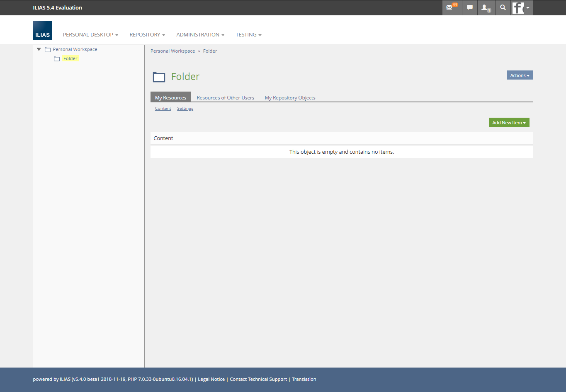Click the ILIAS logo

tap(42, 31)
